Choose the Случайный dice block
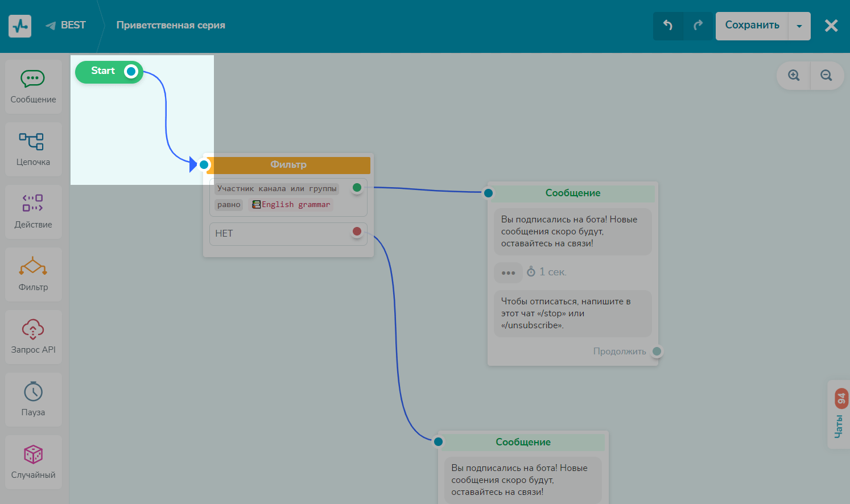 [33, 462]
